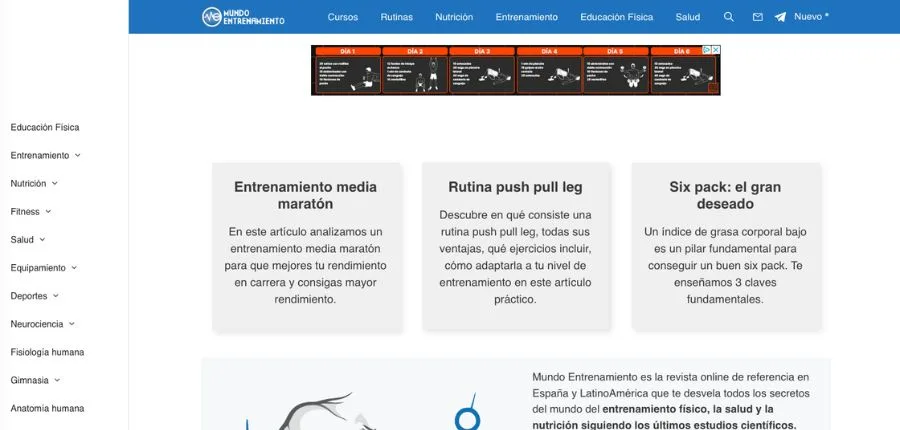
Task: Click the Telegram paper plane icon
Action: click(x=780, y=17)
